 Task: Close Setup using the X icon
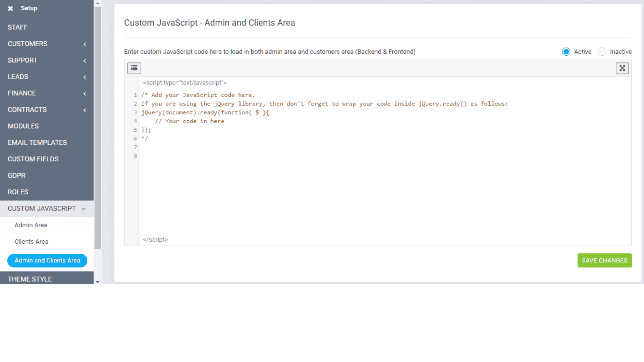pyautogui.click(x=10, y=8)
